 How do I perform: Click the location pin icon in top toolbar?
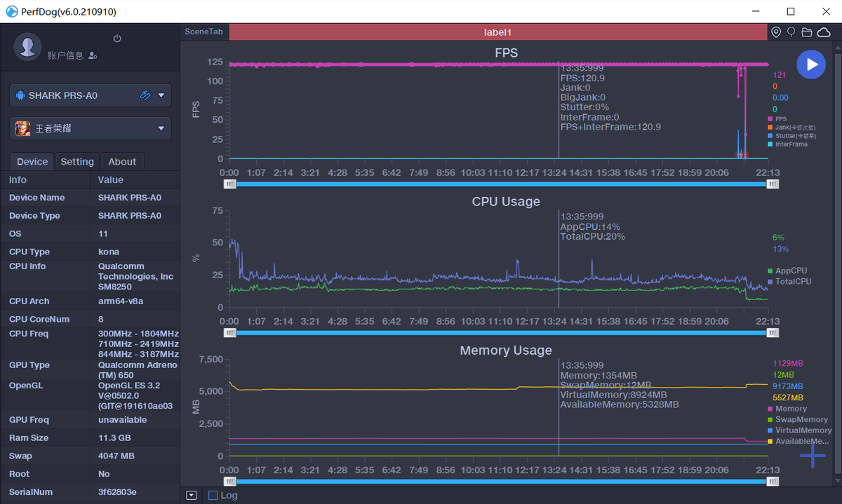pos(776,32)
